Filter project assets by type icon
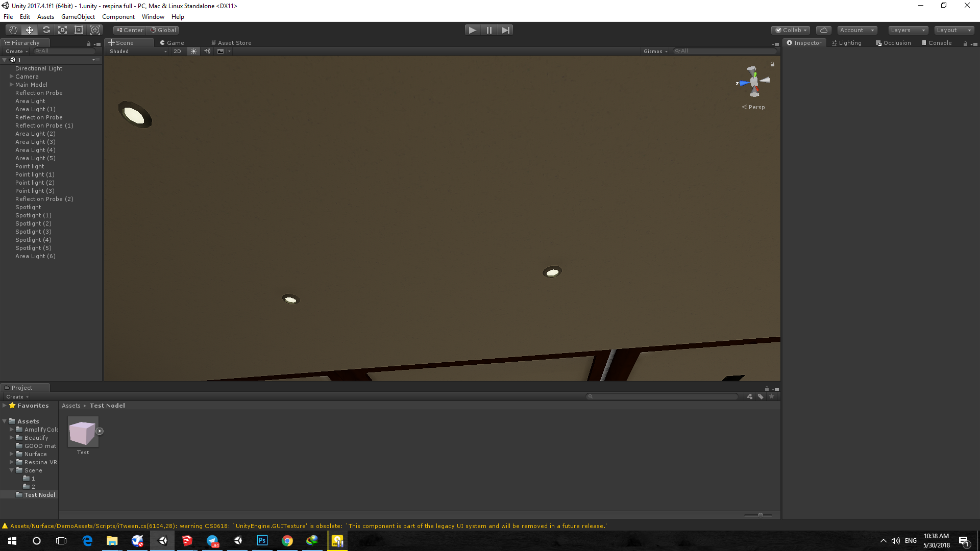 [749, 396]
